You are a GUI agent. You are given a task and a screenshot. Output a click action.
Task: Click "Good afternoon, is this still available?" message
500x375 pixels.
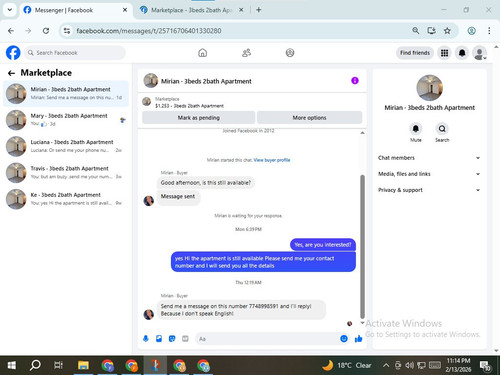(206, 183)
